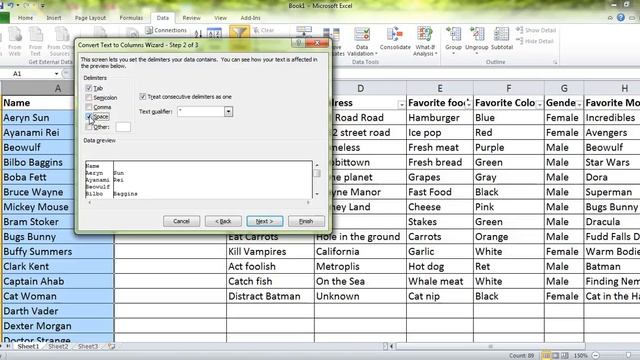Screen dimensions: 640x360
Task: Open the Address column filter dropdown
Action: point(401,105)
